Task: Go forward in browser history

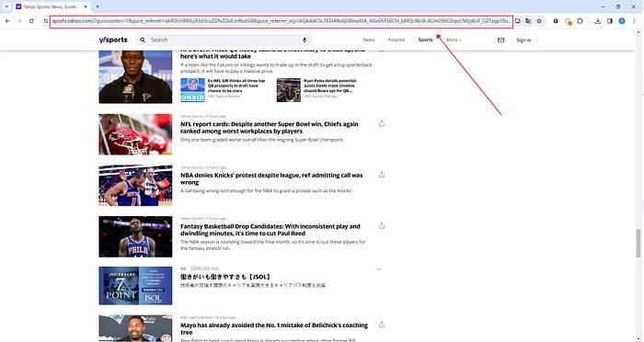Action: click(x=19, y=21)
